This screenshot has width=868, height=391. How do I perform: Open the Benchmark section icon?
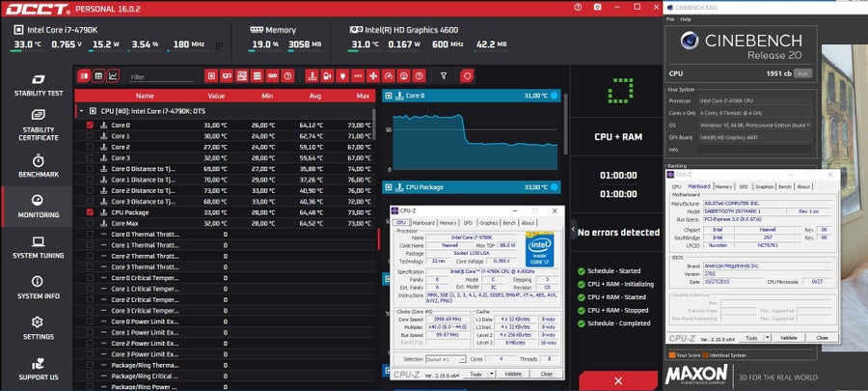point(39,166)
